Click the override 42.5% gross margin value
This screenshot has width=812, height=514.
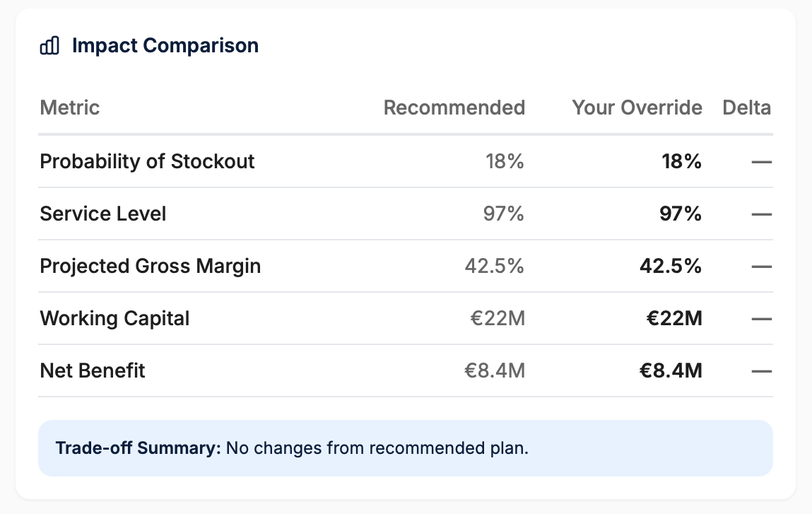[x=671, y=266]
